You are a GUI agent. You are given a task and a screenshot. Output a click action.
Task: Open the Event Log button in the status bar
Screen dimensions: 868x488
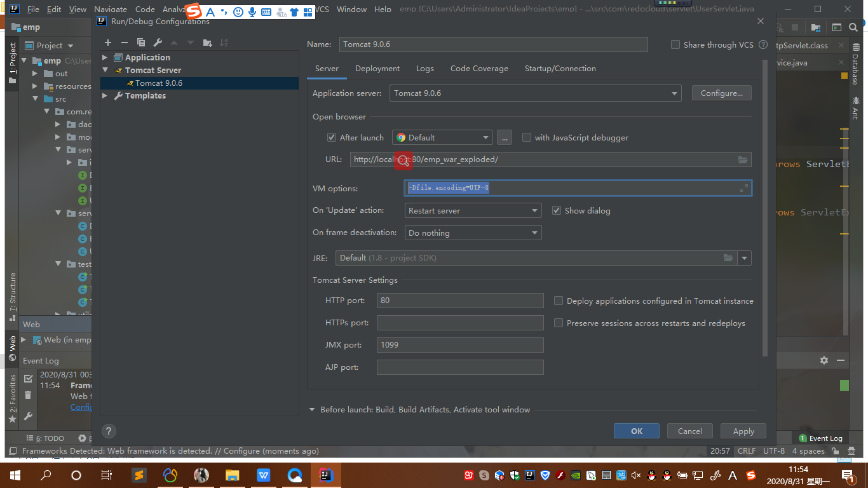821,438
